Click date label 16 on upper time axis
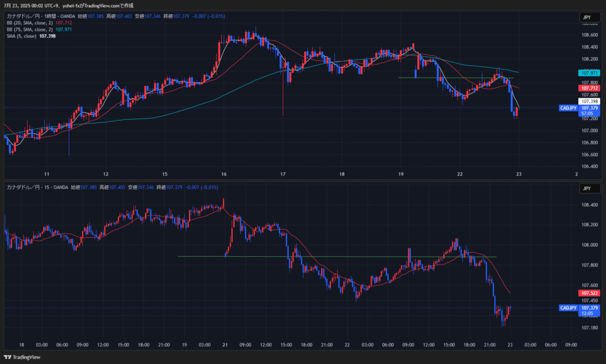The width and height of the screenshot is (606, 364). coord(224,174)
